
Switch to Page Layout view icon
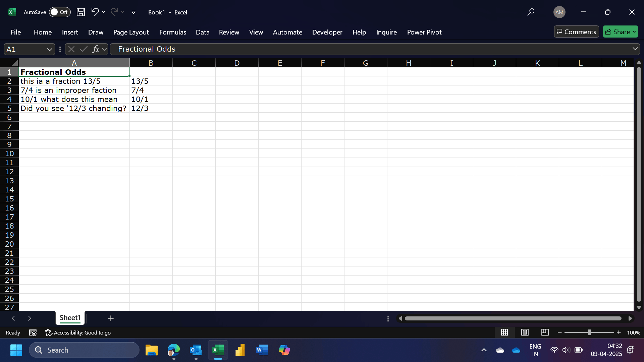click(525, 332)
